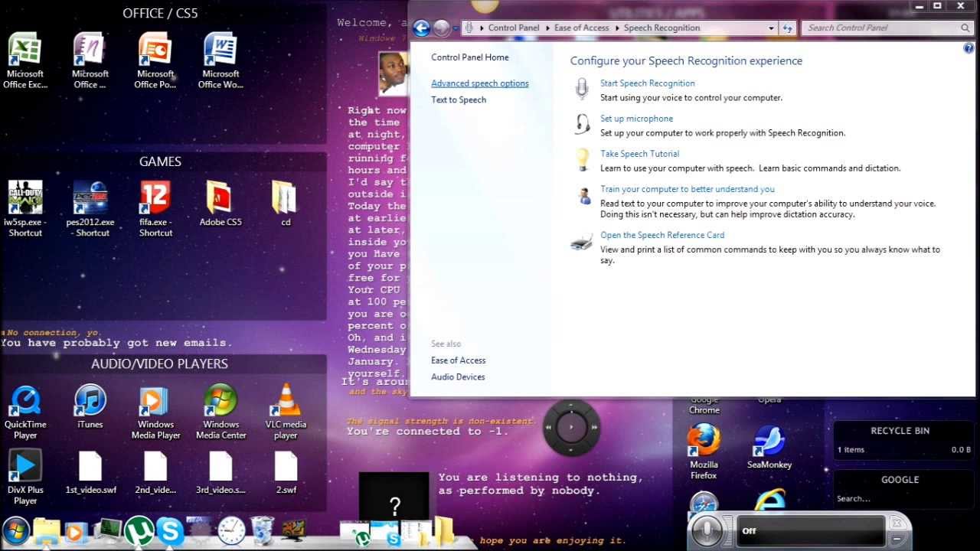
Task: Select the 2.swf file icon
Action: pos(286,473)
